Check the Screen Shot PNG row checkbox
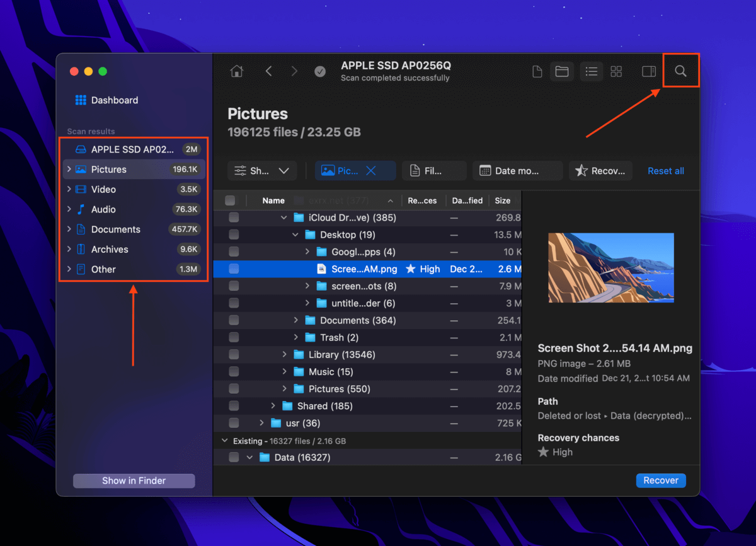 (234, 269)
